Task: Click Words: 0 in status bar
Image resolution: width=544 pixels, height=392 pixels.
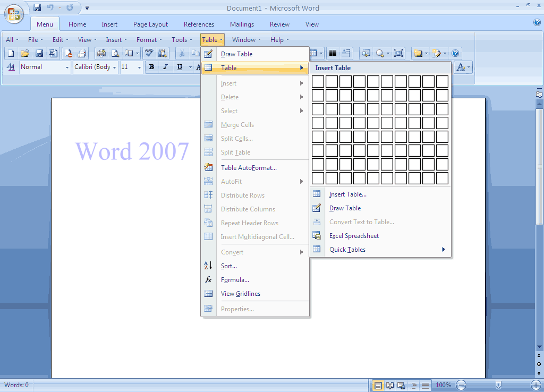Action: click(x=16, y=385)
